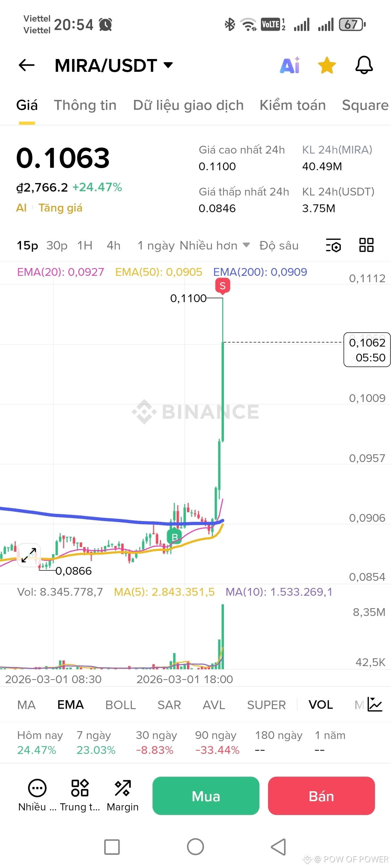This screenshot has width=391, height=868.
Task: Expand the MIRA/USDT pair selector
Action: [x=113, y=65]
